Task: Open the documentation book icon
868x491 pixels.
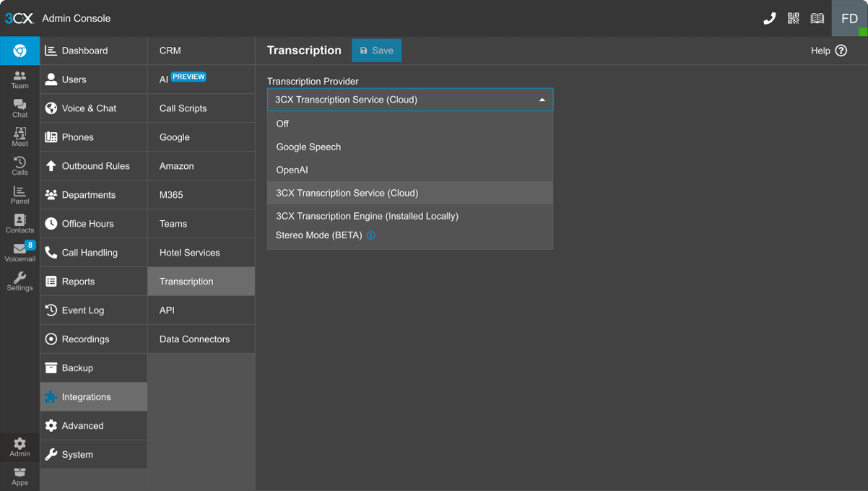Action: 817,19
